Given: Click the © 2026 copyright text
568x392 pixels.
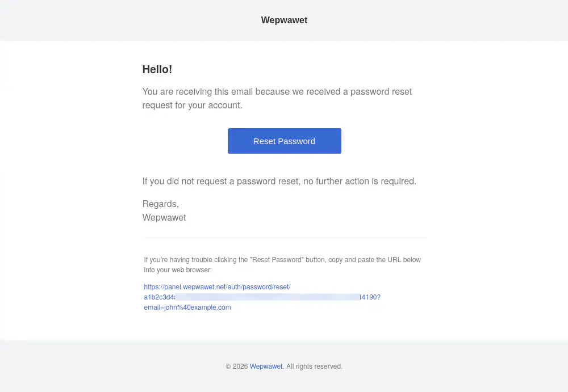Looking at the screenshot, I should click(237, 366).
